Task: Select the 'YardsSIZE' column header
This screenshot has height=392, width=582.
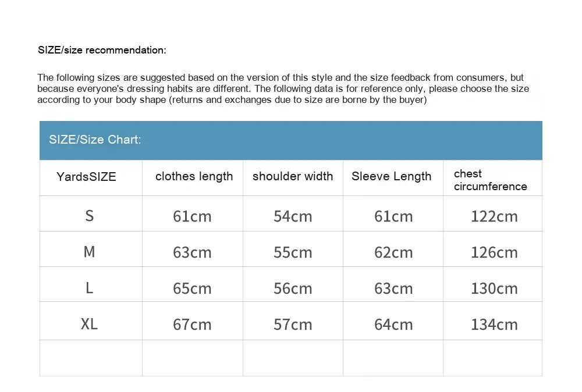Action: (86, 177)
